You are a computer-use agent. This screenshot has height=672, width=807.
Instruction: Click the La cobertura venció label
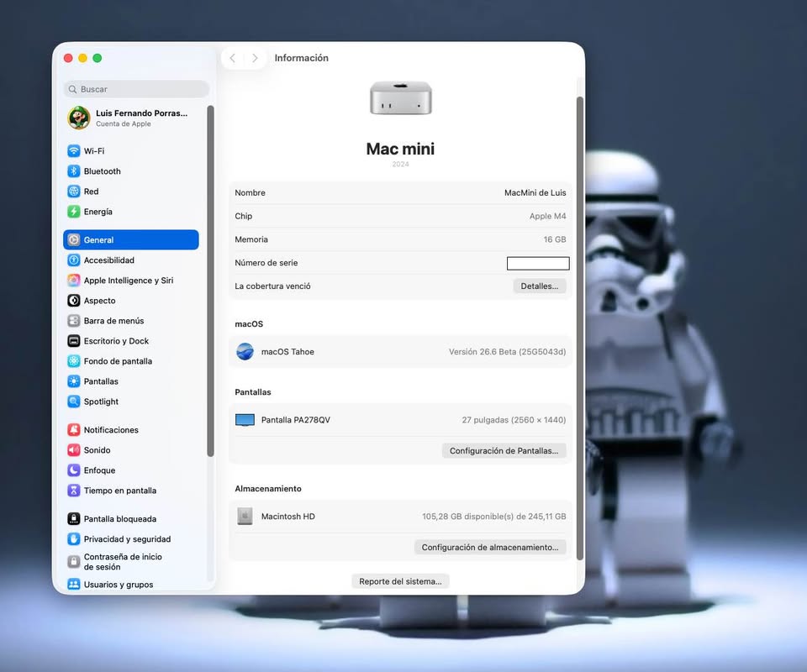(272, 286)
